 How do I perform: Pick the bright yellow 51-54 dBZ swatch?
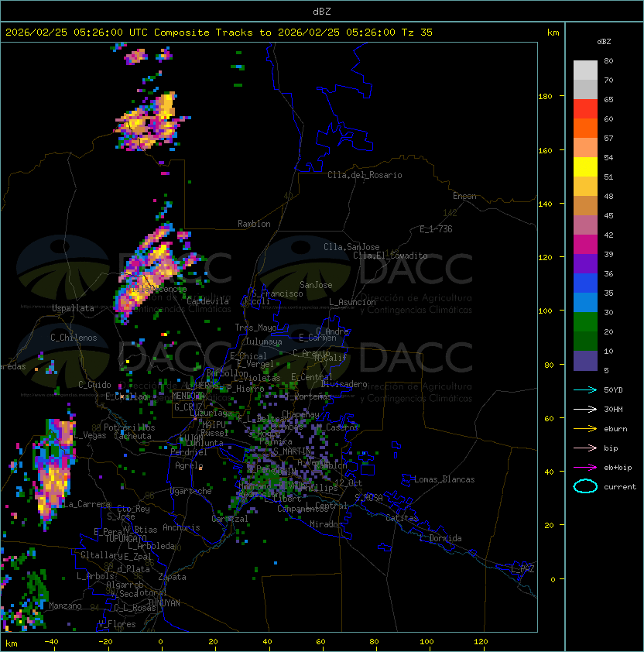pyautogui.click(x=585, y=167)
